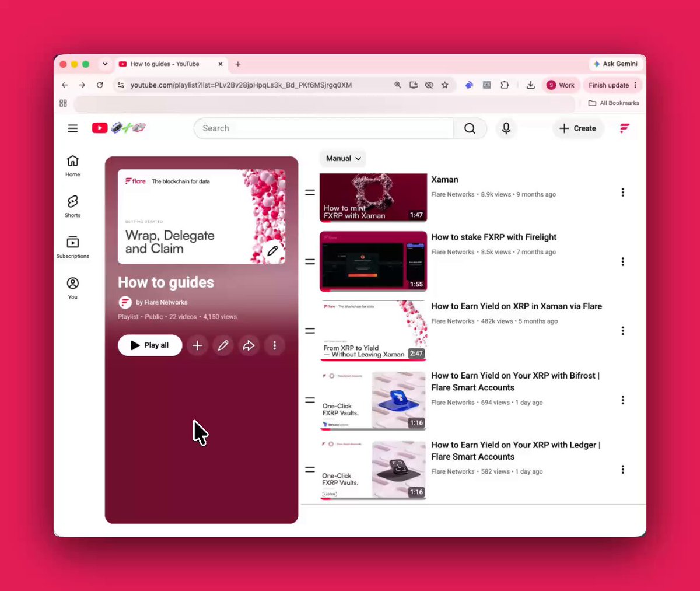Edit the playlist thumbnail pencil overlay
The image size is (700, 591).
coord(272,251)
